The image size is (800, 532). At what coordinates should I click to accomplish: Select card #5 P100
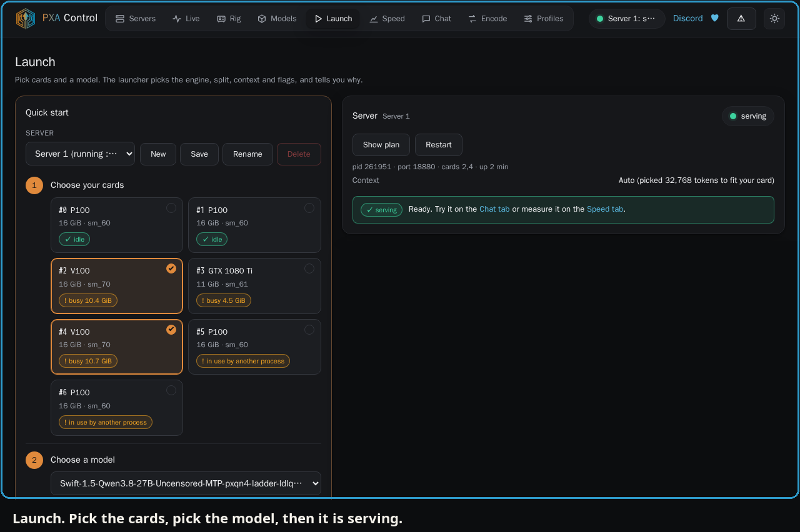click(254, 347)
